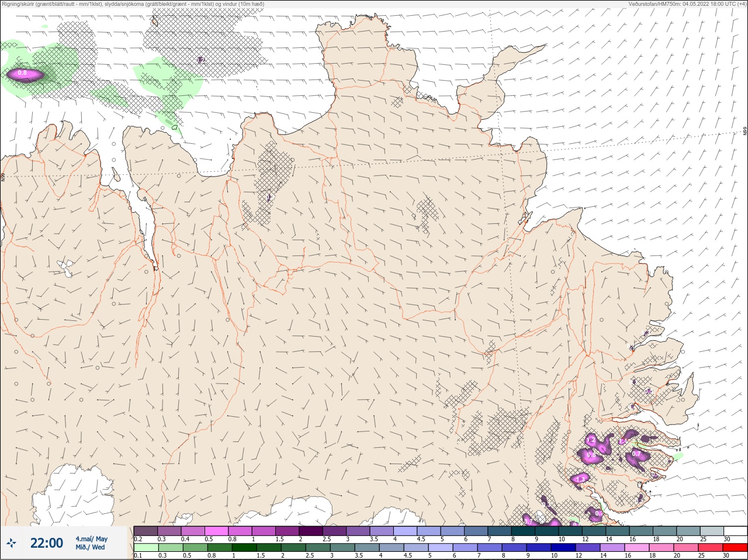Screen dimensions: 748x560
Task: Click the purple 0.8 precipitation blob offshore northwest
Action: pos(25,74)
